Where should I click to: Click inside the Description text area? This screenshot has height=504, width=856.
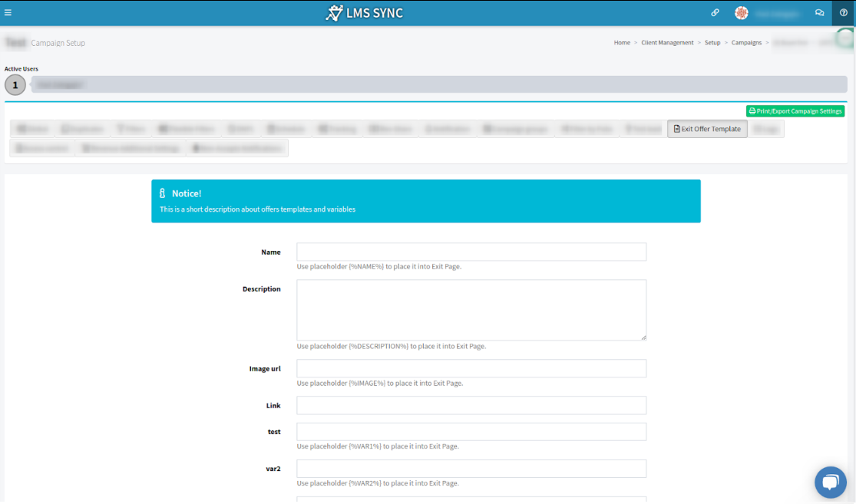pyautogui.click(x=471, y=309)
